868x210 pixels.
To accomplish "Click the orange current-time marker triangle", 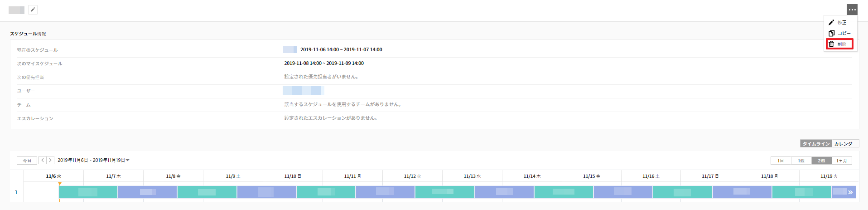I will [60, 184].
